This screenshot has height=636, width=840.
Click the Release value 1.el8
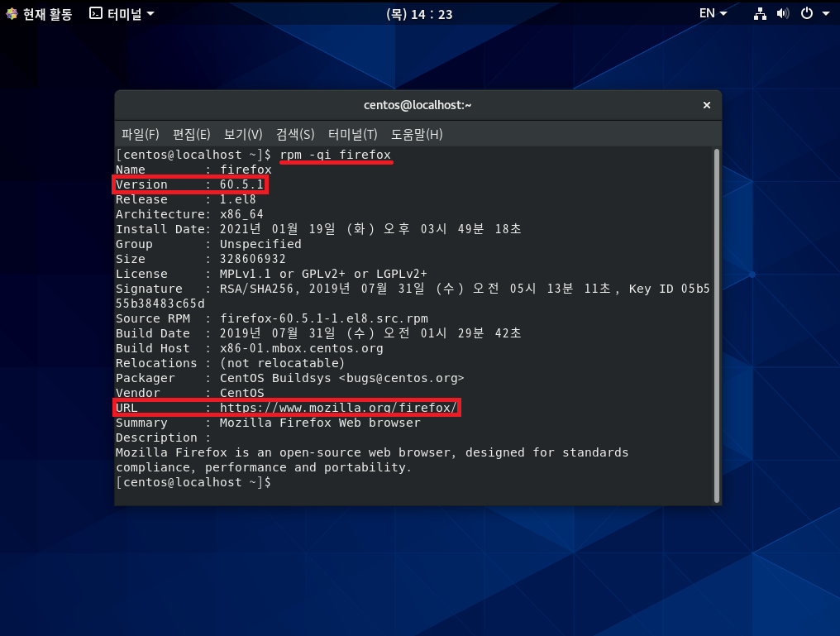point(238,199)
